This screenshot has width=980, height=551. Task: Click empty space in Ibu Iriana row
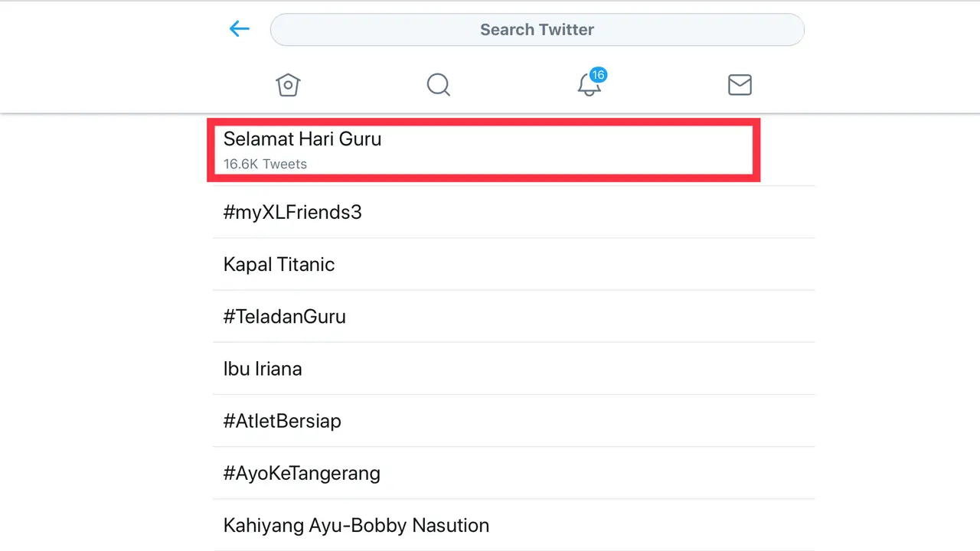click(559, 368)
